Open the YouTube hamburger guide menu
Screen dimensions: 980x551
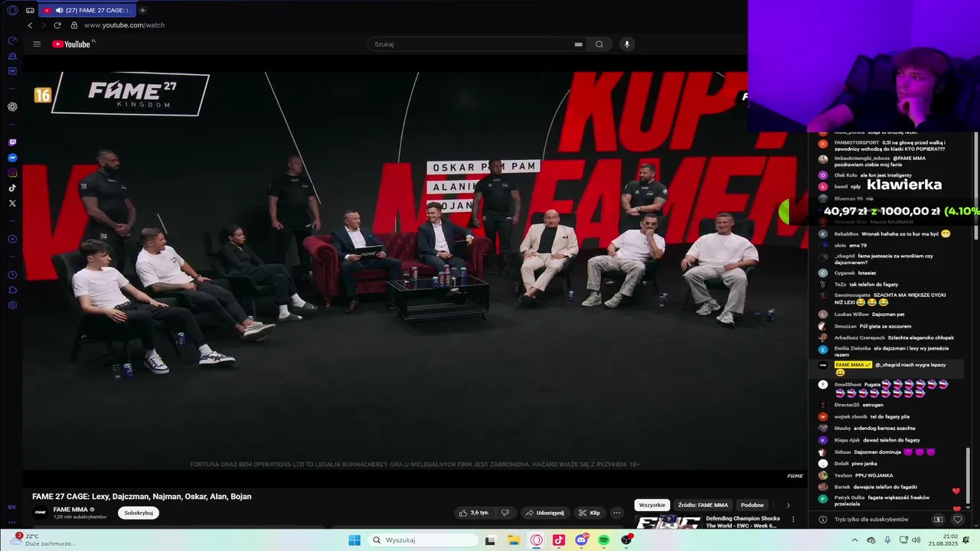37,44
